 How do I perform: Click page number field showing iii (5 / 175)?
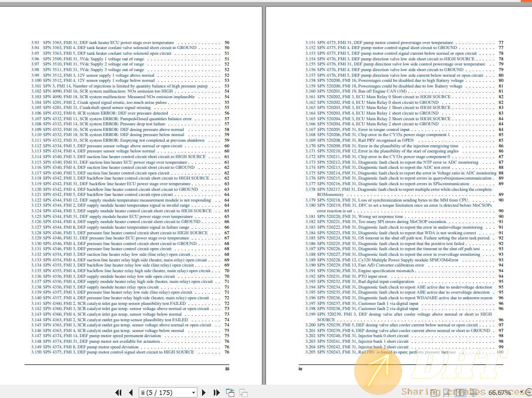(x=164, y=392)
